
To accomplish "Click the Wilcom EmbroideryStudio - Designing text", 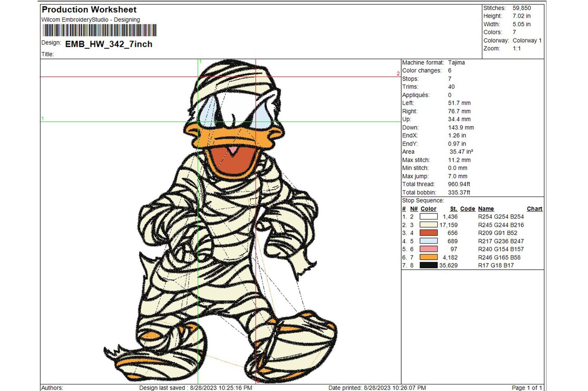I will point(91,20).
